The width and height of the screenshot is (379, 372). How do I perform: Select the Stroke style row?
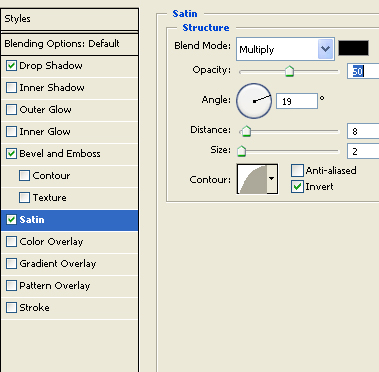coord(70,308)
